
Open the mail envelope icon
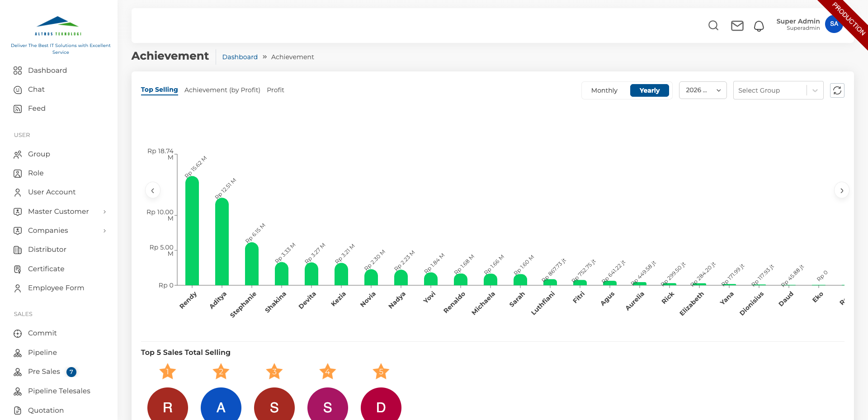pos(737,26)
